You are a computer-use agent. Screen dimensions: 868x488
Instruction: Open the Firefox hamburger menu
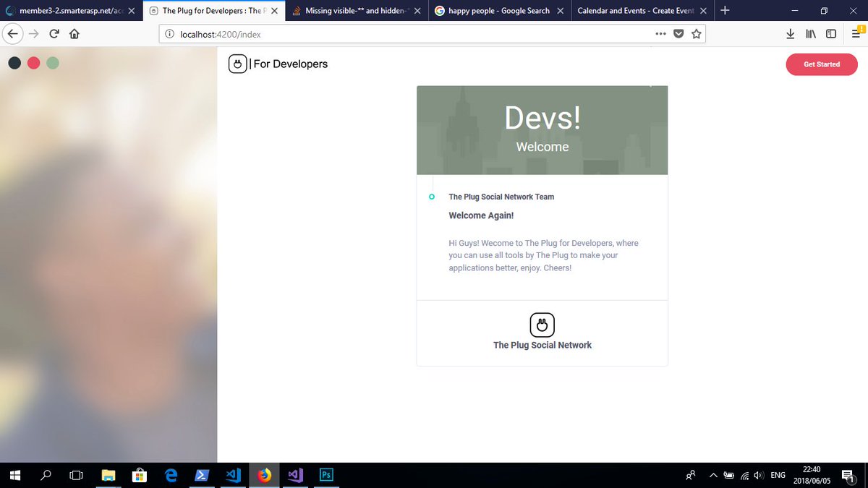click(856, 34)
